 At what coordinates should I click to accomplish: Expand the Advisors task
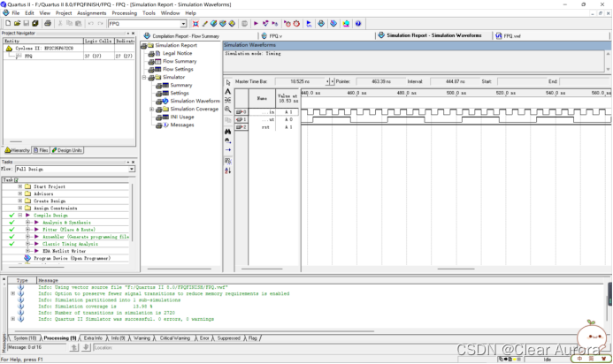click(x=20, y=193)
